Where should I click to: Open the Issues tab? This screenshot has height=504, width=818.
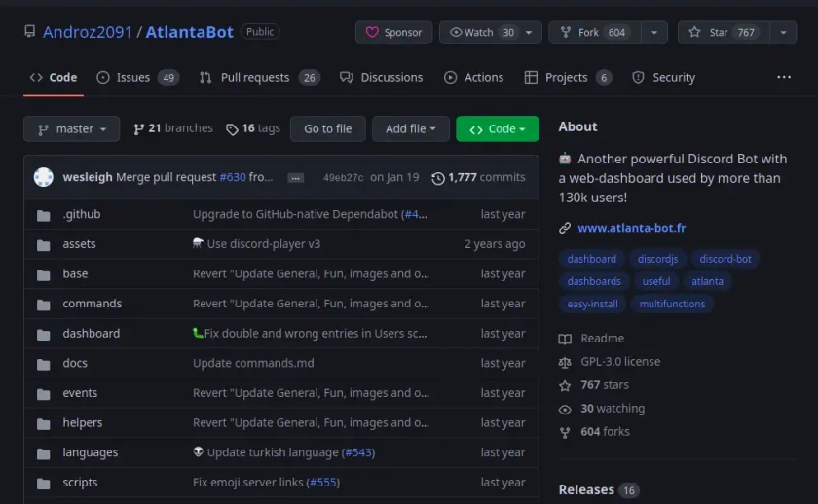click(137, 77)
